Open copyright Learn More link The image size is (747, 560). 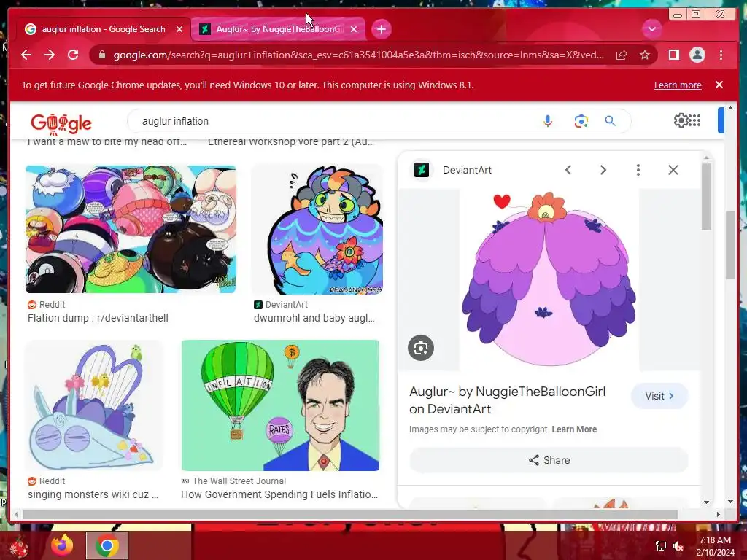(574, 429)
